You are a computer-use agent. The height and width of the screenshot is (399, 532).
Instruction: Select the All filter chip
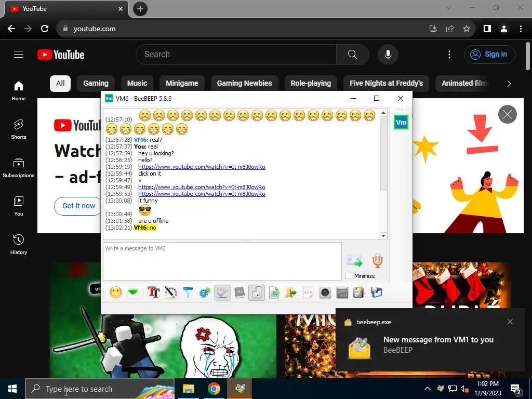coord(60,84)
